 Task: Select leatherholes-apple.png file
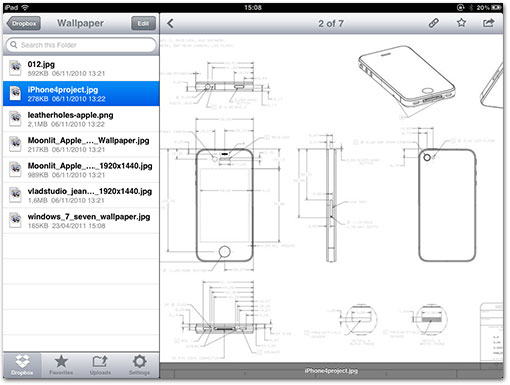point(81,119)
